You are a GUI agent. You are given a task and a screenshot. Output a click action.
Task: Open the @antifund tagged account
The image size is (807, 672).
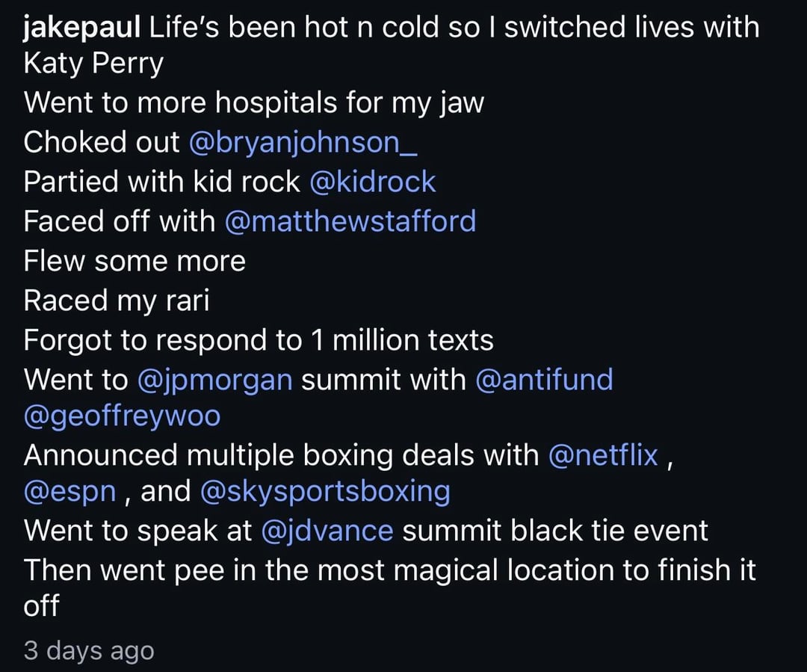pyautogui.click(x=544, y=380)
